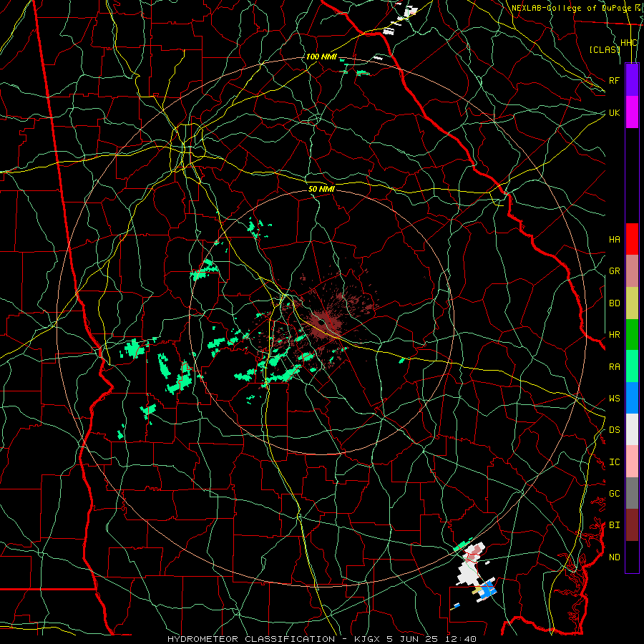Click the large white dry snow echo
The height and width of the screenshot is (644, 644).
(x=469, y=572)
